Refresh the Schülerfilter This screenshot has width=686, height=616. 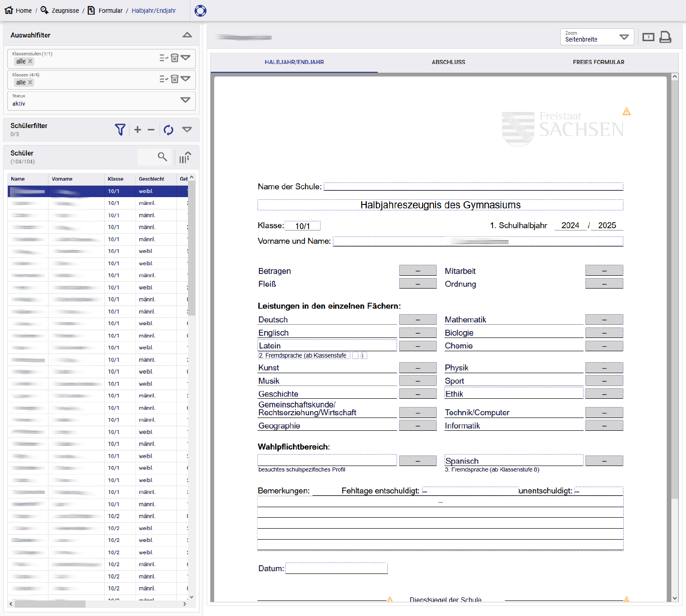click(x=168, y=130)
